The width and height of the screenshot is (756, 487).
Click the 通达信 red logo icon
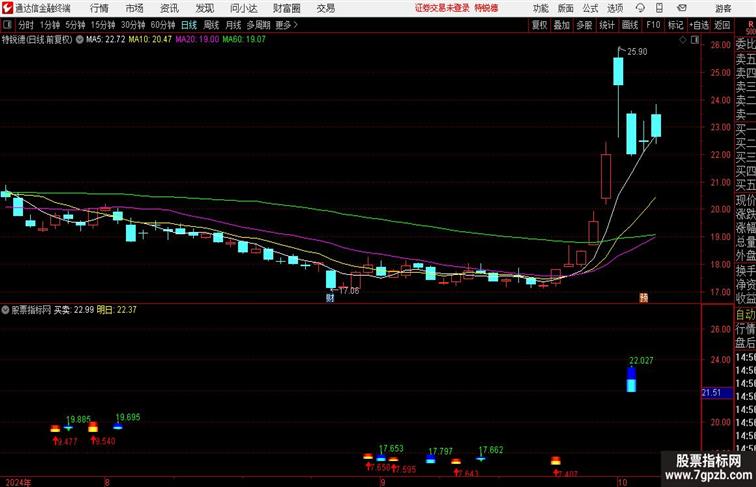point(7,8)
